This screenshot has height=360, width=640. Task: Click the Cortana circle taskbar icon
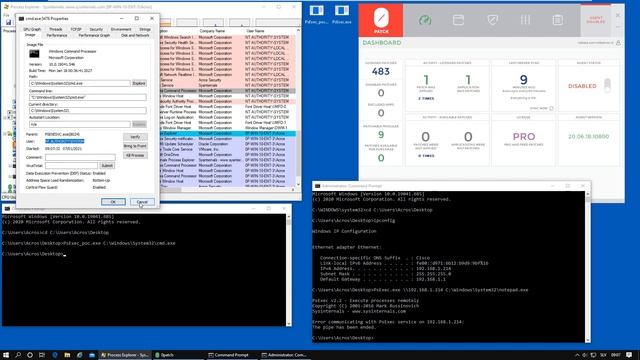tap(30, 355)
